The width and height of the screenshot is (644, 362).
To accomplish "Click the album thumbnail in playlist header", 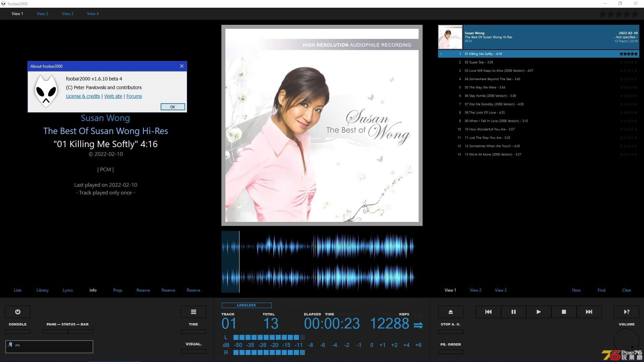I will 450,37.
